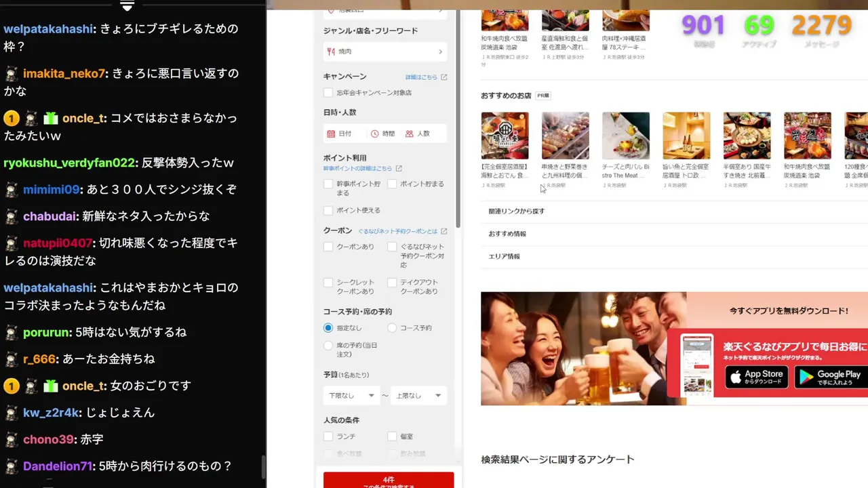Click the filter panel vertical scrollbar

click(458, 119)
